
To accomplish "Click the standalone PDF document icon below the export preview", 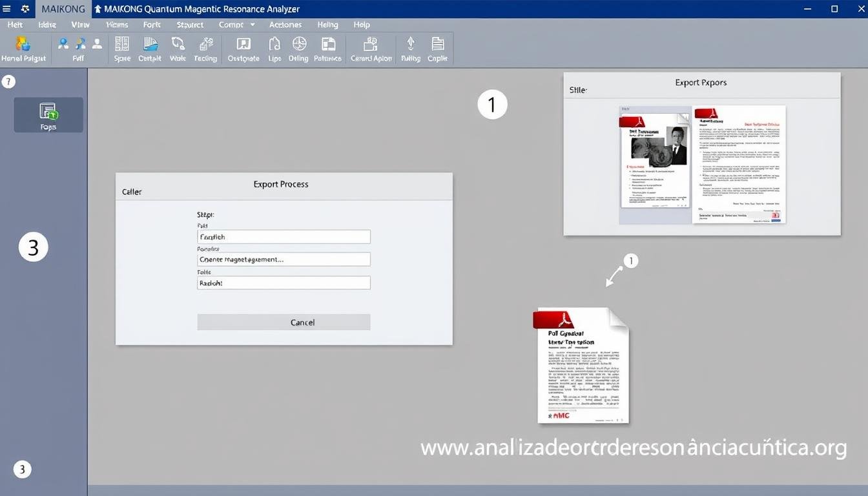I will pyautogui.click(x=583, y=366).
